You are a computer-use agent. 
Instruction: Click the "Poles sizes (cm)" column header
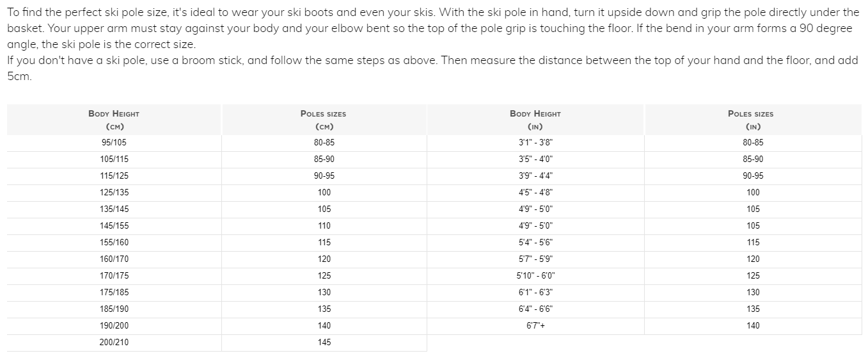click(324, 120)
